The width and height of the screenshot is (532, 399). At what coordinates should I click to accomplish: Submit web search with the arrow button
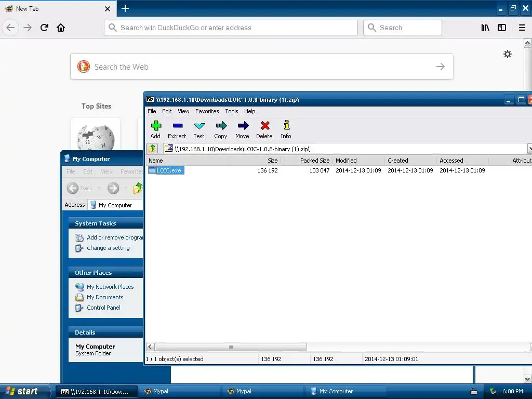pyautogui.click(x=441, y=66)
